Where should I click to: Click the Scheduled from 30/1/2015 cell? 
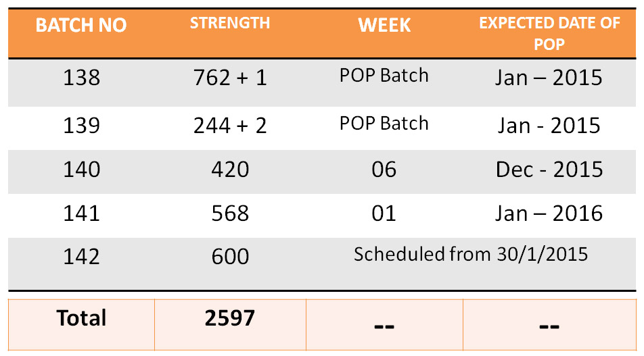tap(471, 254)
